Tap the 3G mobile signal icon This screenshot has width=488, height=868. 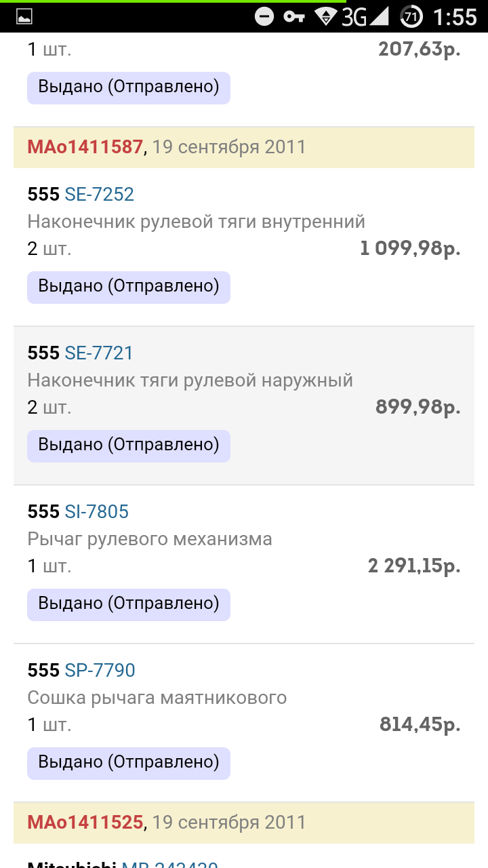pyautogui.click(x=366, y=17)
